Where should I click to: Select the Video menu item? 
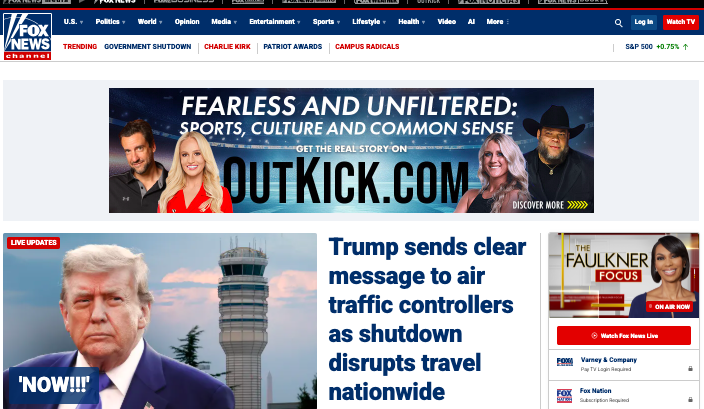point(446,22)
